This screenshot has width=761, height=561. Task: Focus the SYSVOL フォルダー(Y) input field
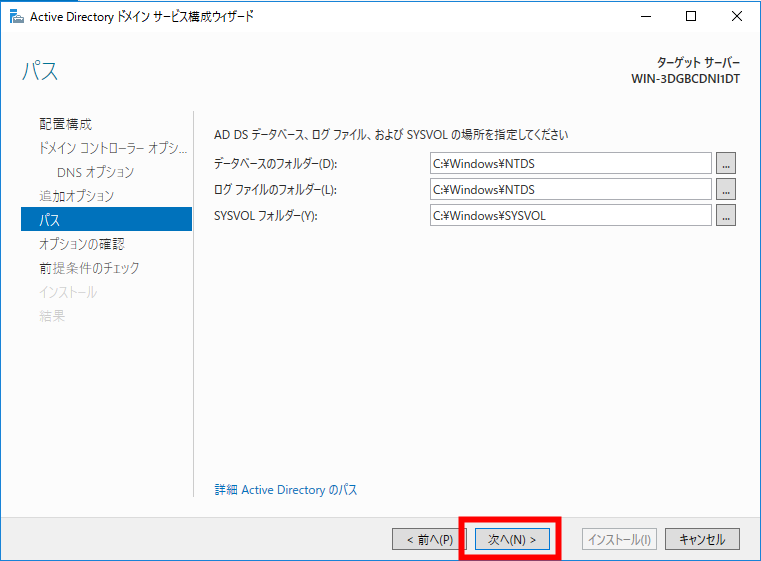click(x=571, y=215)
